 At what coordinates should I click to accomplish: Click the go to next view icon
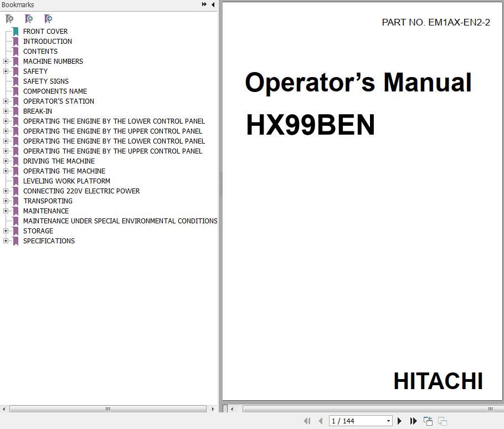(x=443, y=421)
